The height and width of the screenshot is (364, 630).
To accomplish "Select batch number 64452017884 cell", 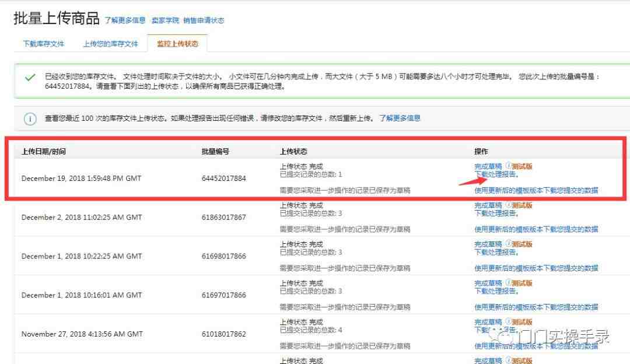I will tap(224, 178).
